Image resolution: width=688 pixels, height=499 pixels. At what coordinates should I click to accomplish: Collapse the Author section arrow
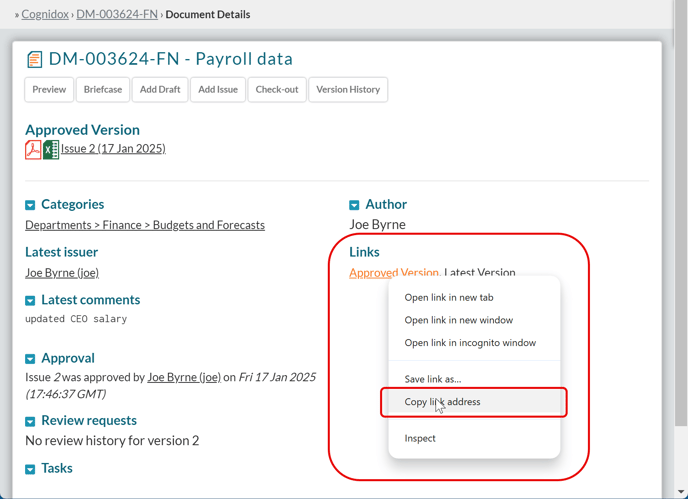(x=354, y=205)
